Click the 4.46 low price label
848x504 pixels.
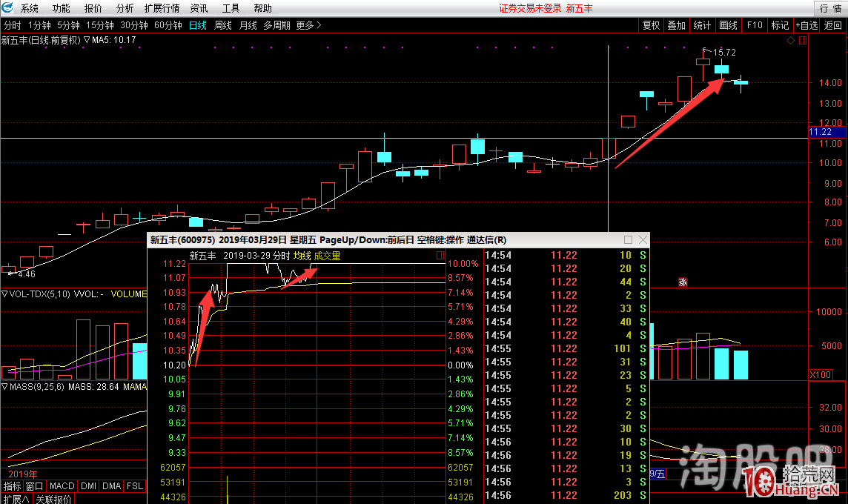(x=27, y=274)
